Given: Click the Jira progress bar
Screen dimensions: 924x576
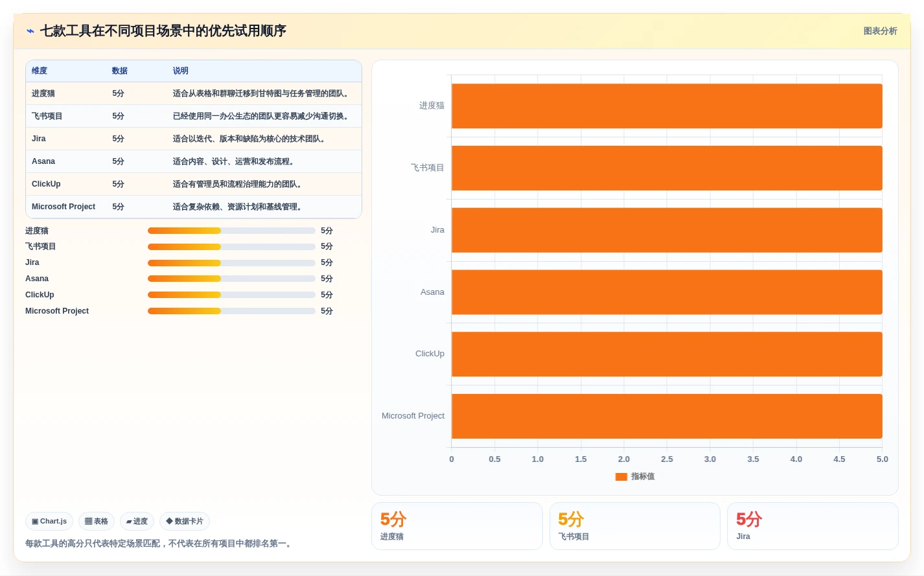Looking at the screenshot, I should pos(231,263).
